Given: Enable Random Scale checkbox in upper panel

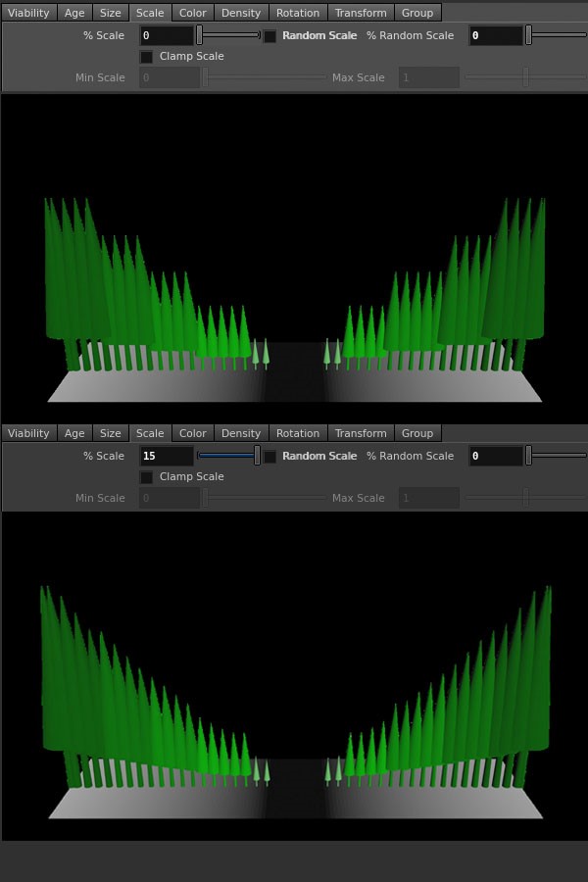Looking at the screenshot, I should pos(270,36).
